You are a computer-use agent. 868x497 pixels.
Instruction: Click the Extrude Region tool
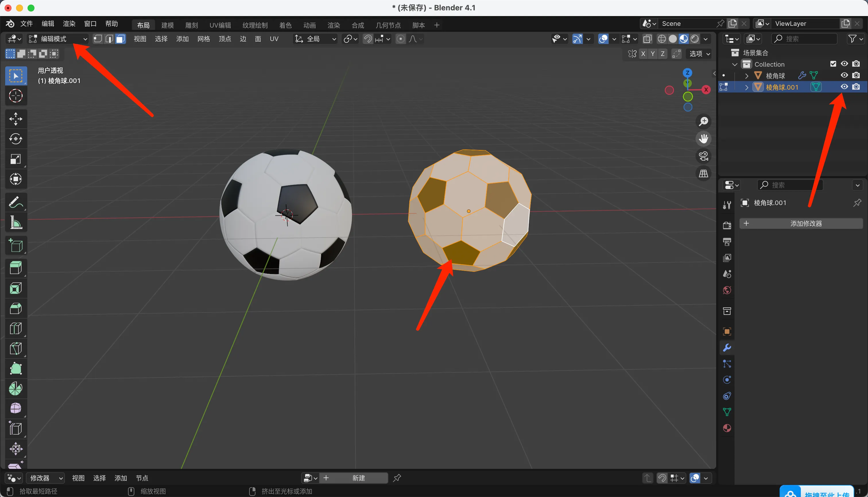point(16,268)
